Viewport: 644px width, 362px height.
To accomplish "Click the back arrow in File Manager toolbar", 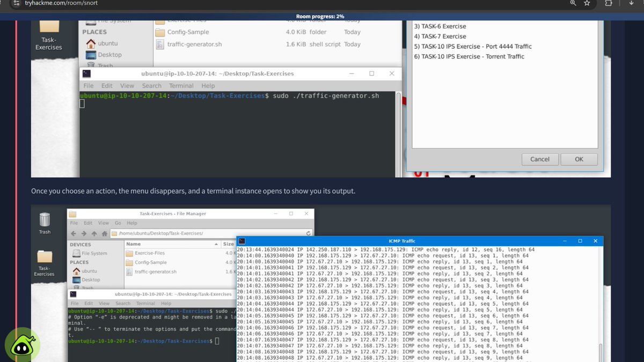I will tap(74, 234).
